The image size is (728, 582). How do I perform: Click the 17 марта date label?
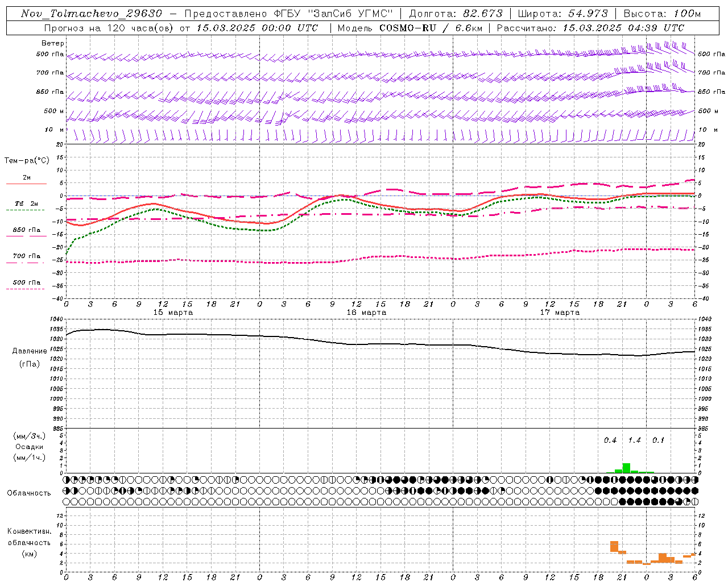click(560, 312)
